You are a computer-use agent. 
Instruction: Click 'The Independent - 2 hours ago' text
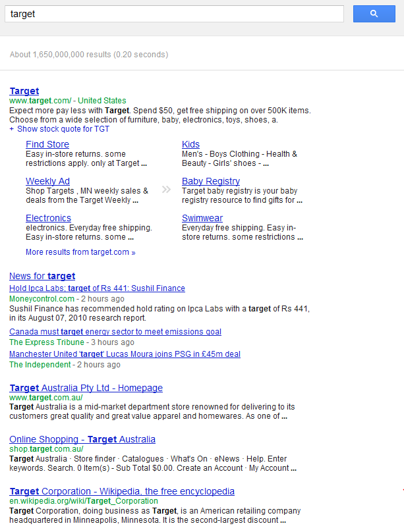point(65,365)
